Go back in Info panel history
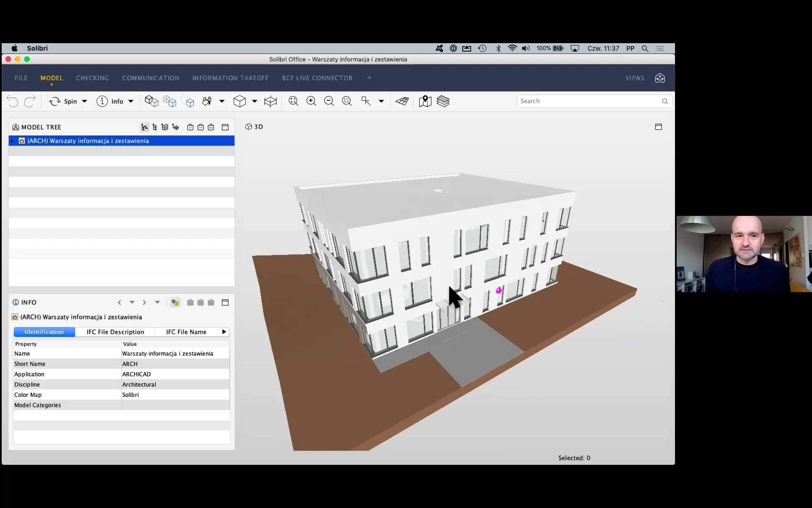The image size is (812, 508). pos(120,302)
